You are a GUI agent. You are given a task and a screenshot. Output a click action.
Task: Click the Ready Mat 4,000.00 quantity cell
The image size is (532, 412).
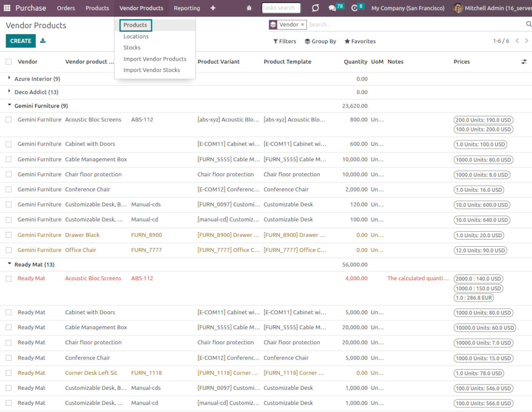tap(356, 278)
